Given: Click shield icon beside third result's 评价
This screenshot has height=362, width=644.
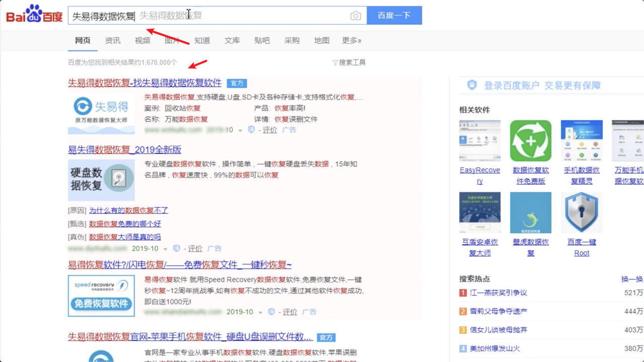Looking at the screenshot, I should (271, 312).
